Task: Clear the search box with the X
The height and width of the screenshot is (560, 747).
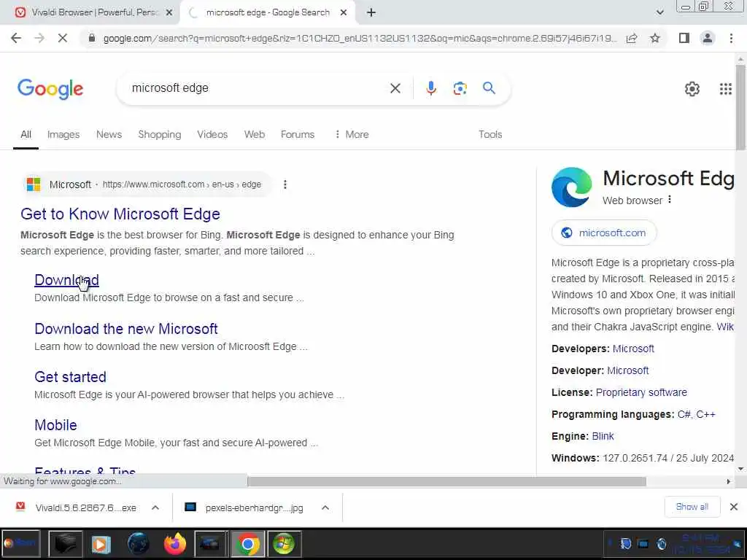Action: point(395,88)
